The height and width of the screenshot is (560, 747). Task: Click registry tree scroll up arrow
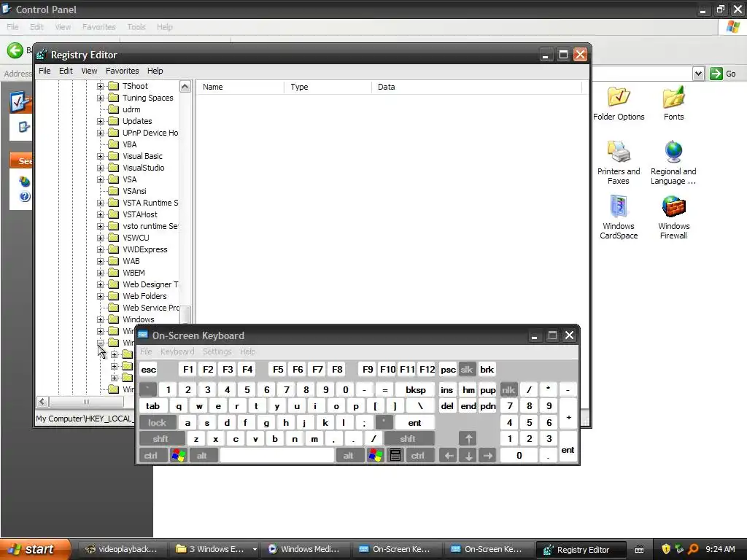click(x=185, y=87)
